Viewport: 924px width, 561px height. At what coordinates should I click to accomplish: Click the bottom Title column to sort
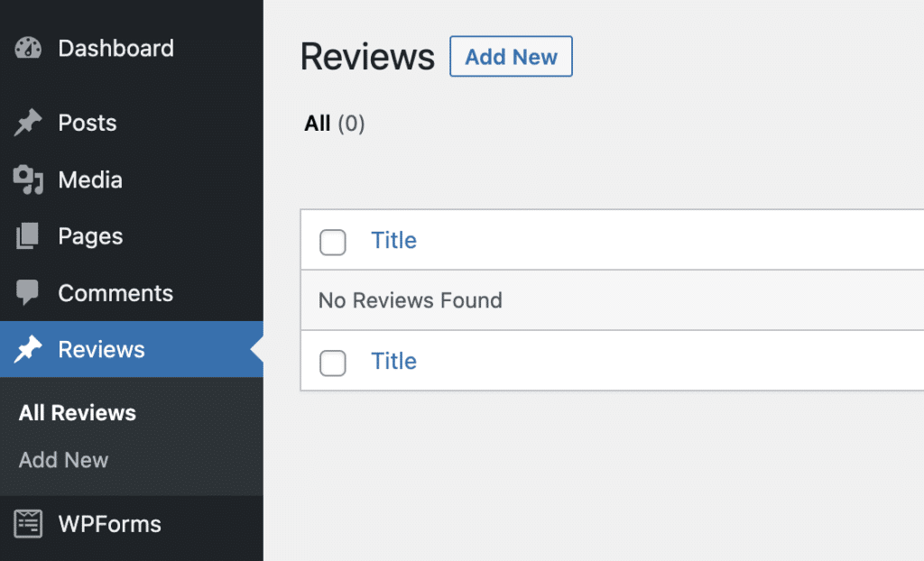393,361
